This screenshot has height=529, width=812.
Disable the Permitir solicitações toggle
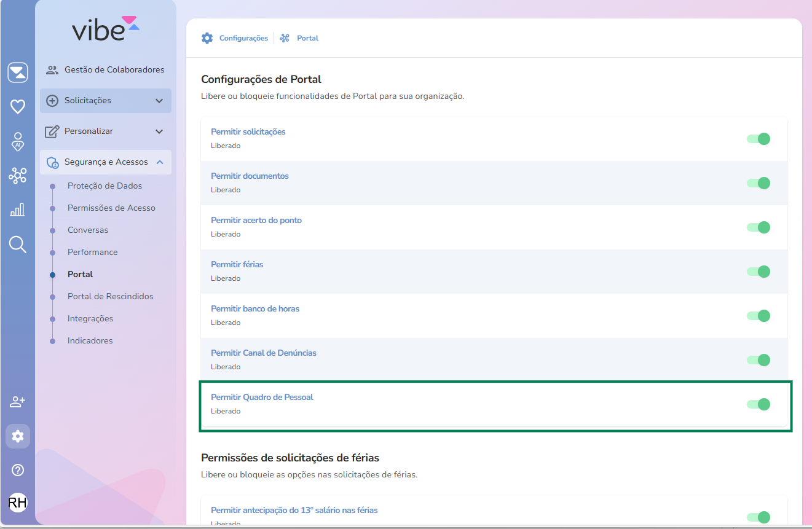click(759, 139)
